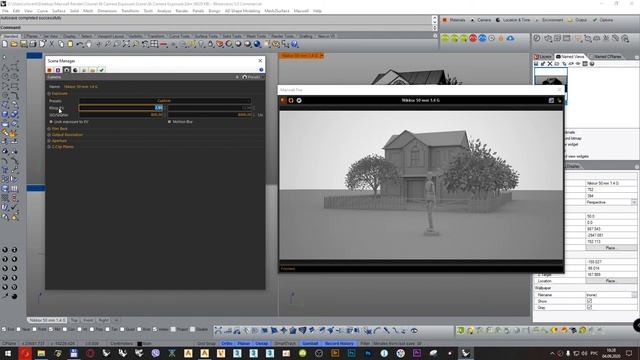Click the Open file folder icon

tap(14, 44)
